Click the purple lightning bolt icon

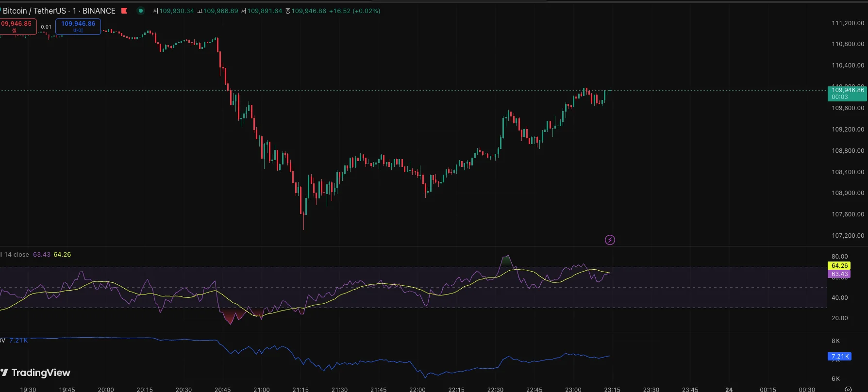point(610,240)
